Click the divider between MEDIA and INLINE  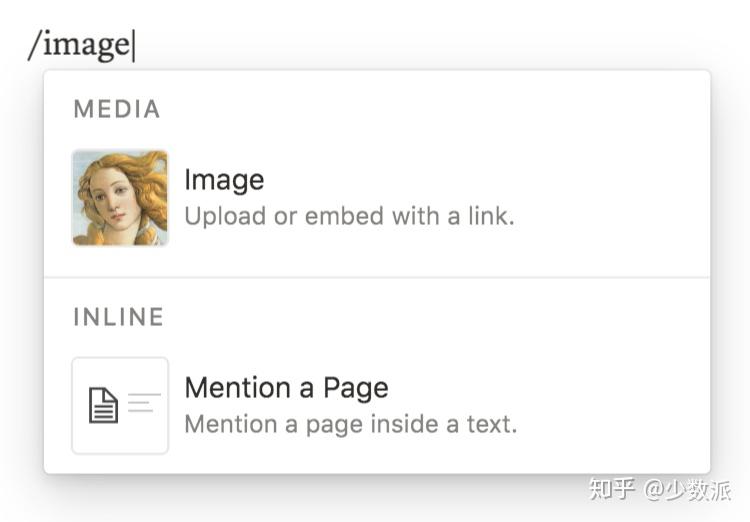377,277
